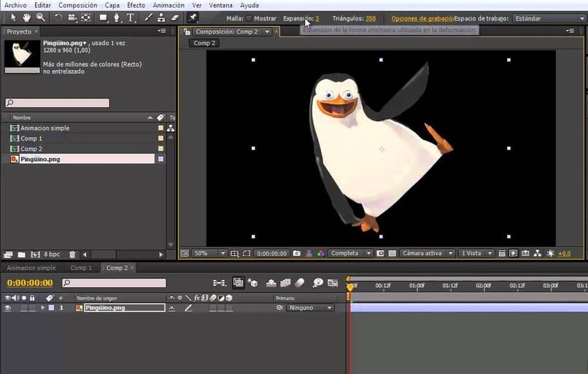Select the Rotation tool
The image size is (588, 374).
58,17
